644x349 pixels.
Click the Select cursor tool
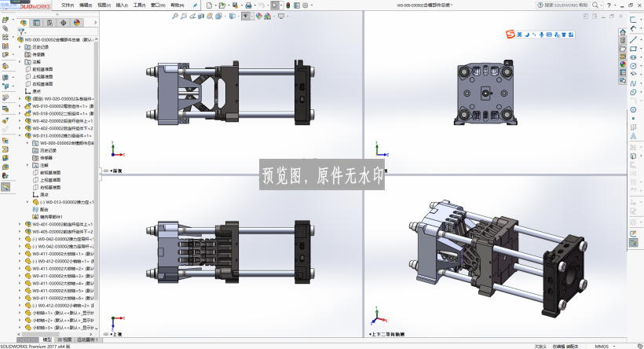coord(274,6)
